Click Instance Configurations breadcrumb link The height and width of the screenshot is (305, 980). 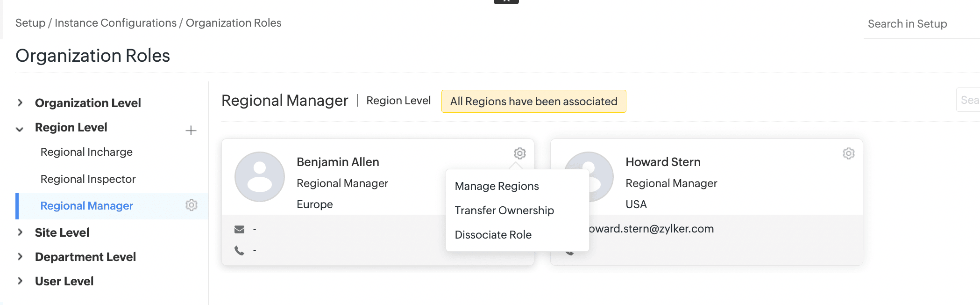tap(115, 23)
